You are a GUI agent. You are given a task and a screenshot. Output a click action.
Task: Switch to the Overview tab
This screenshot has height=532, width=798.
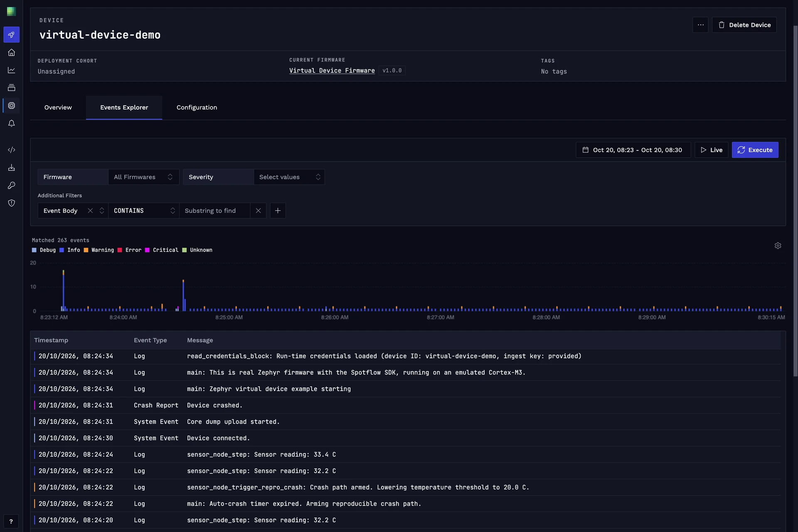58,108
